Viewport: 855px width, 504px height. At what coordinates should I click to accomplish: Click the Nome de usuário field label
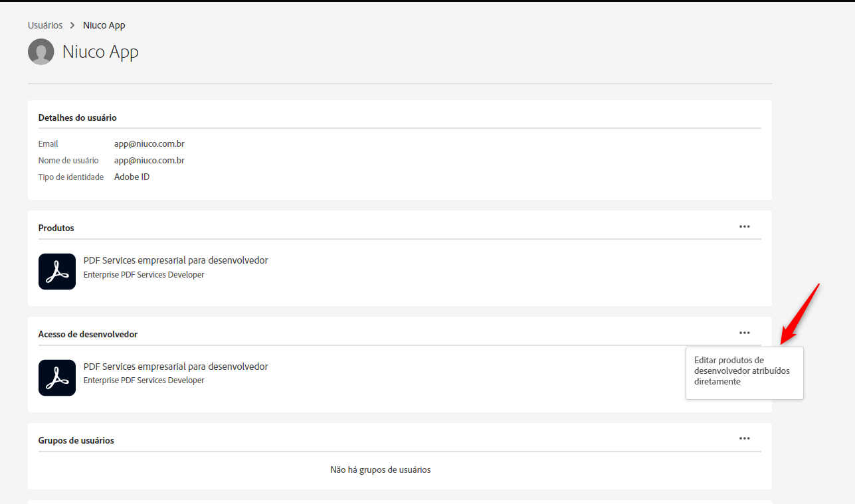(68, 160)
